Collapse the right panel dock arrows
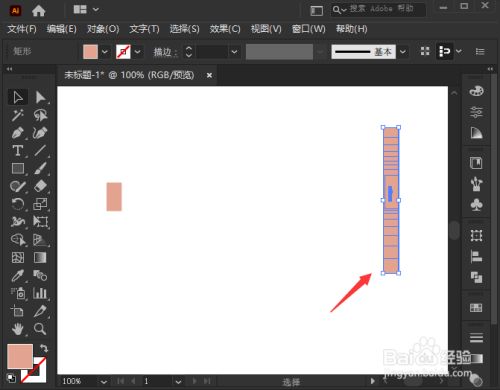This screenshot has height=390, width=500. 490,69
